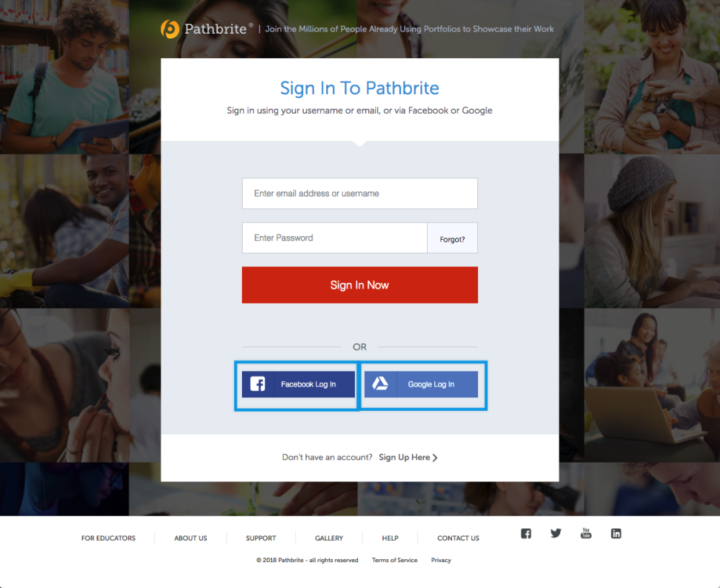Click the chevron arrow beside Sign Up Here
Screen dimensions: 720x588
tap(435, 458)
